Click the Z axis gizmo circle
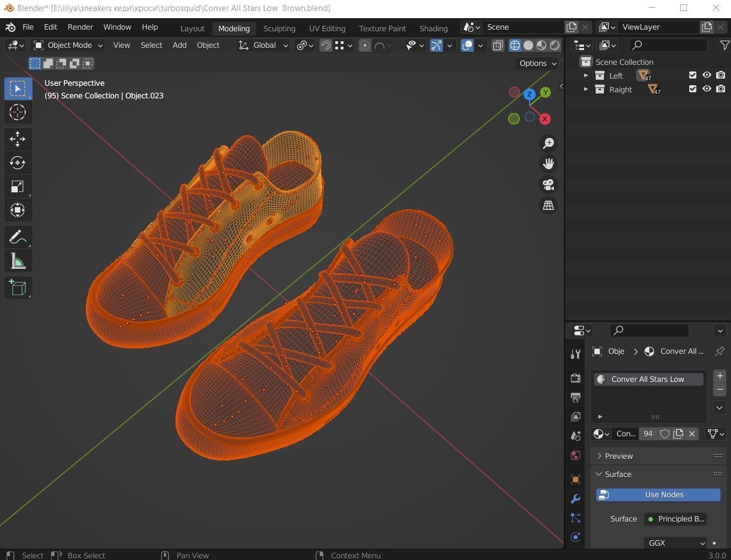Image resolution: width=731 pixels, height=560 pixels. pyautogui.click(x=529, y=94)
